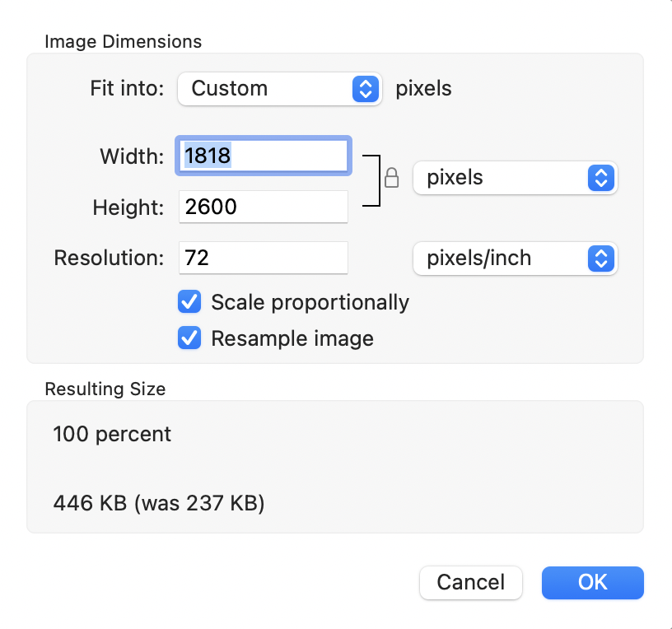Click the proportional lock icon

(392, 178)
